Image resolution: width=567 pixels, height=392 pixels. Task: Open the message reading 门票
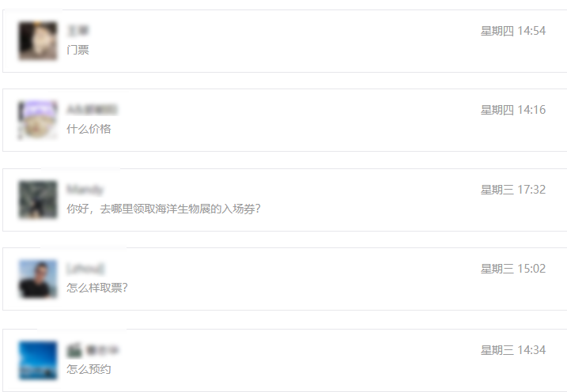point(77,50)
